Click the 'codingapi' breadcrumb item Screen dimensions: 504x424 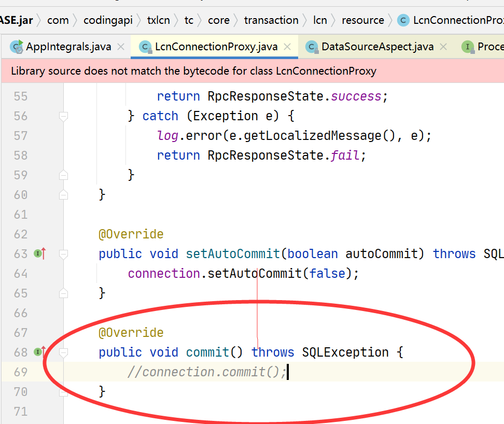(x=108, y=20)
